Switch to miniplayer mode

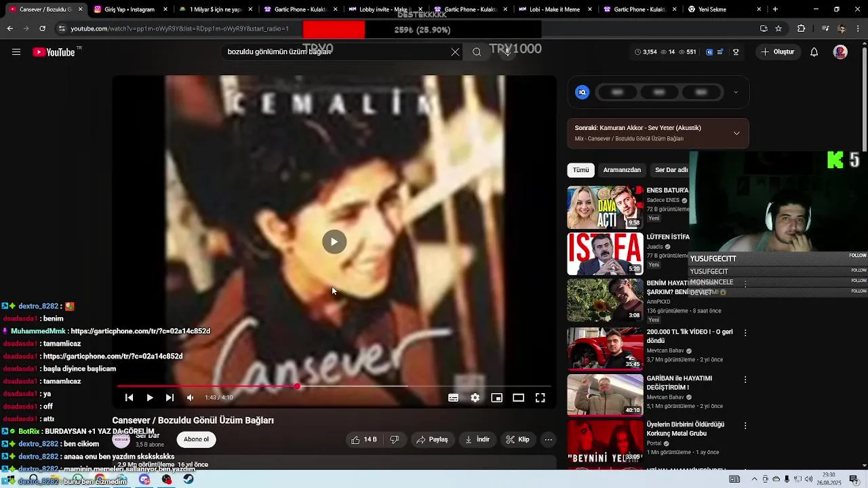pyautogui.click(x=497, y=398)
